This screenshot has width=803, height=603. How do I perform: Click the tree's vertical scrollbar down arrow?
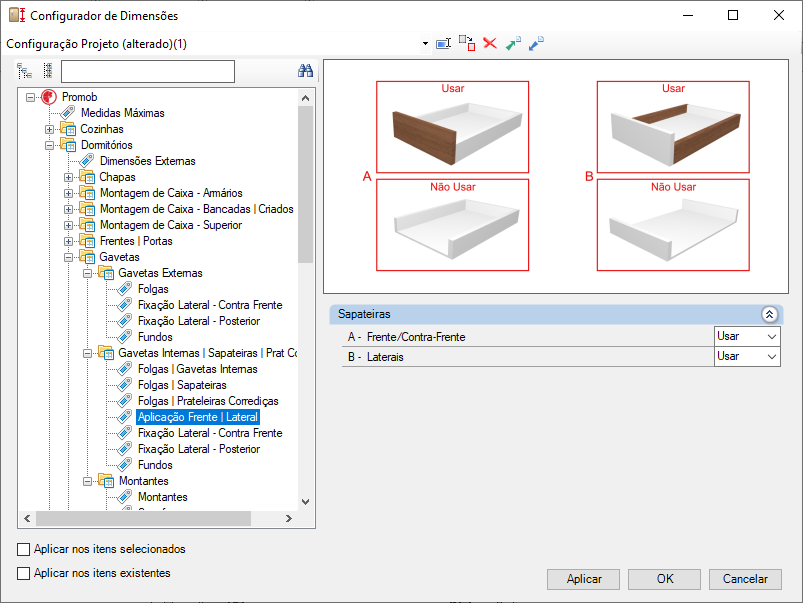pyautogui.click(x=306, y=502)
